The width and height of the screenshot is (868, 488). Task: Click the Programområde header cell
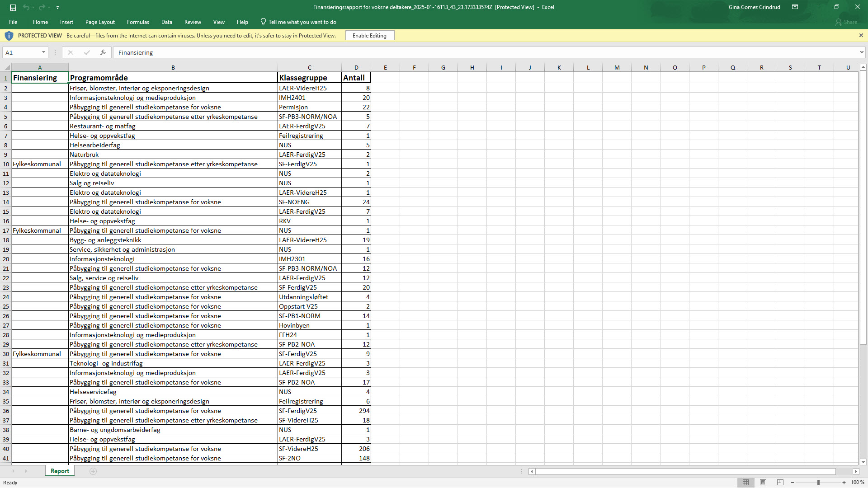(x=173, y=78)
